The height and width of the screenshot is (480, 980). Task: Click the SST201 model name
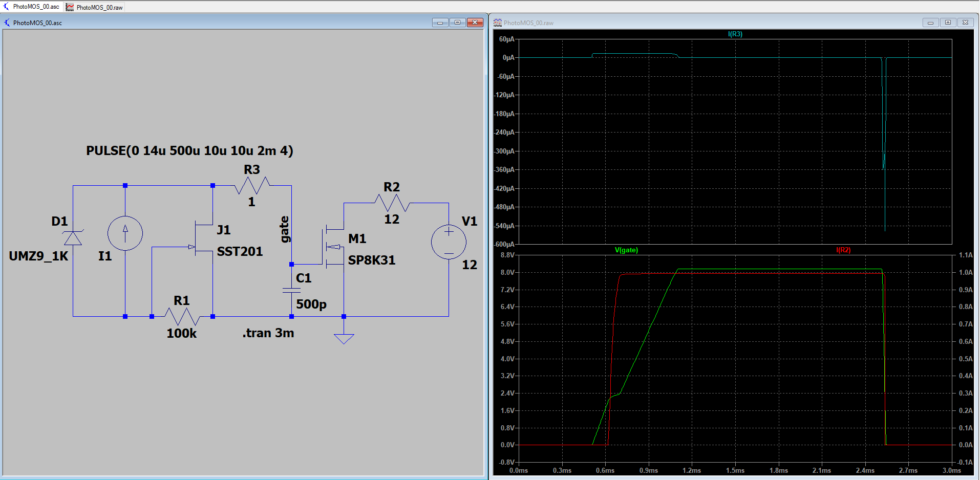pyautogui.click(x=240, y=251)
